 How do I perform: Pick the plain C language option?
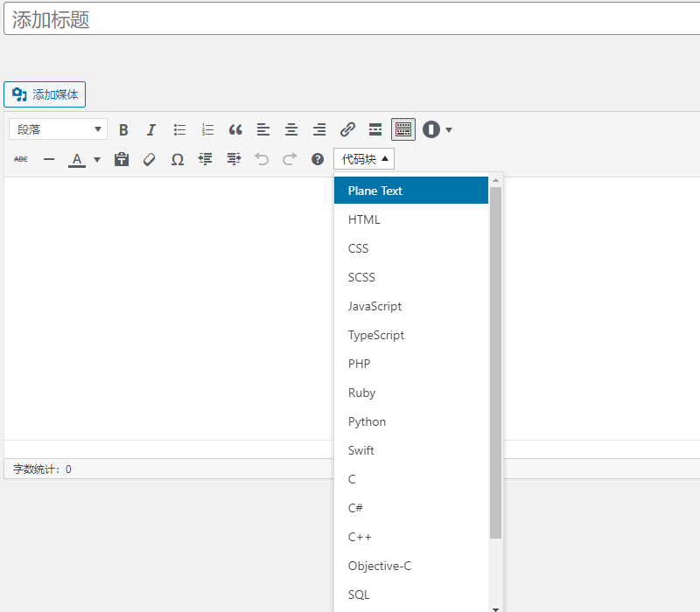[x=411, y=479]
